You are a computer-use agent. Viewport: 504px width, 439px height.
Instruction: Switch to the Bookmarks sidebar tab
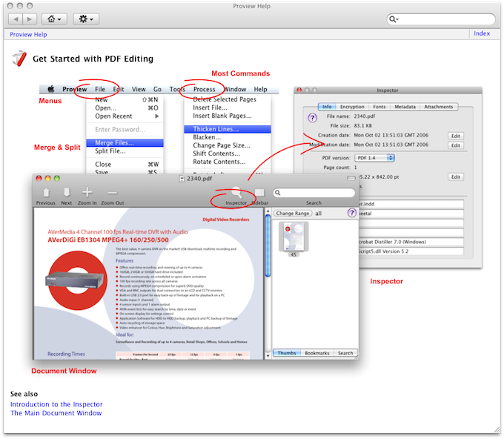(319, 353)
